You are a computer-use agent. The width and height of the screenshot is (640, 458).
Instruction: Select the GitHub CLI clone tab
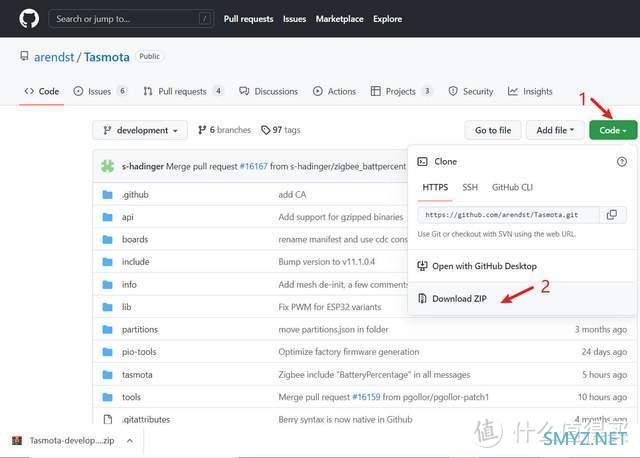[512, 187]
